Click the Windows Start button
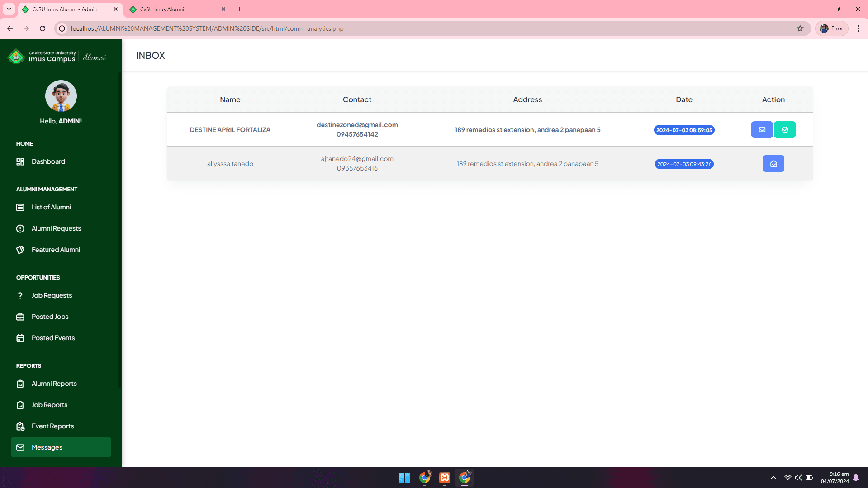The width and height of the screenshot is (868, 488). click(404, 478)
